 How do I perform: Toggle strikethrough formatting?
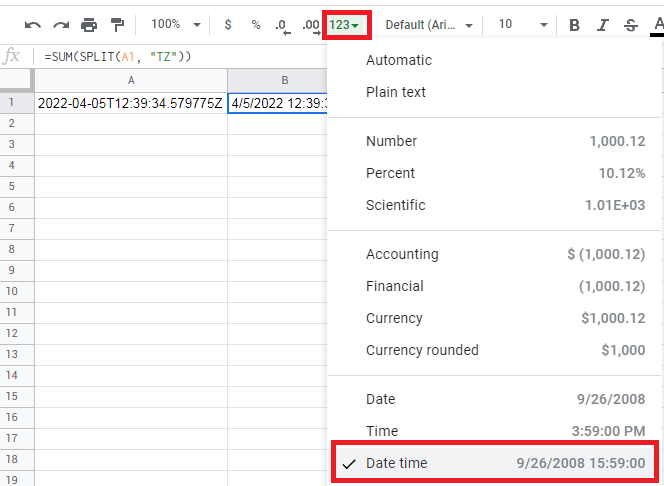[631, 25]
